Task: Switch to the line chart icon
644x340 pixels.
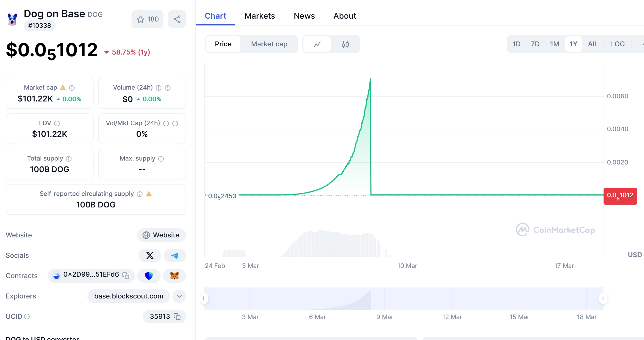Action: tap(317, 44)
